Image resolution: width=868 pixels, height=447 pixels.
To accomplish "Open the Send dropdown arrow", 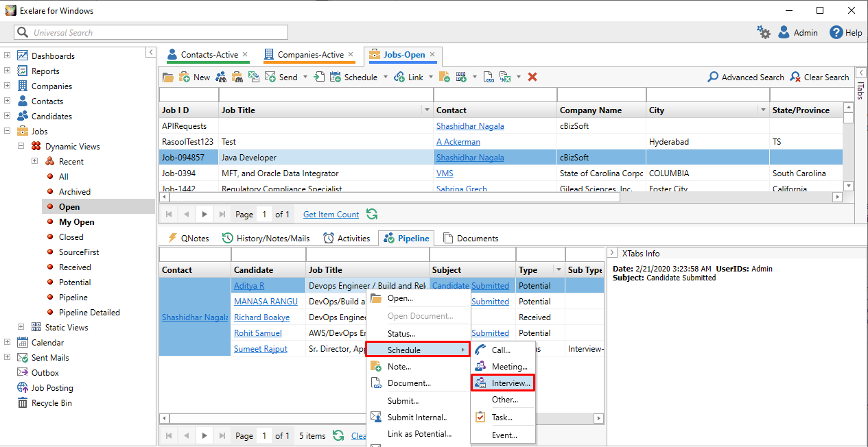I will pyautogui.click(x=305, y=77).
